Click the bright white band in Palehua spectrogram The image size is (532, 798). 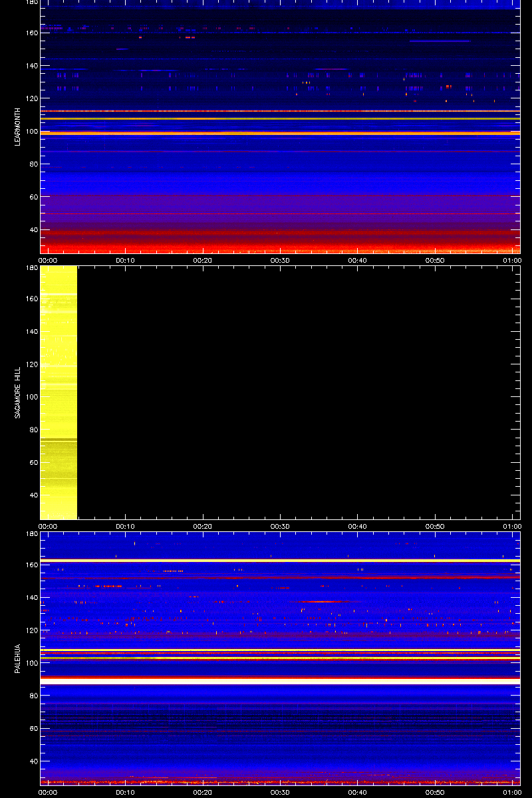280,681
